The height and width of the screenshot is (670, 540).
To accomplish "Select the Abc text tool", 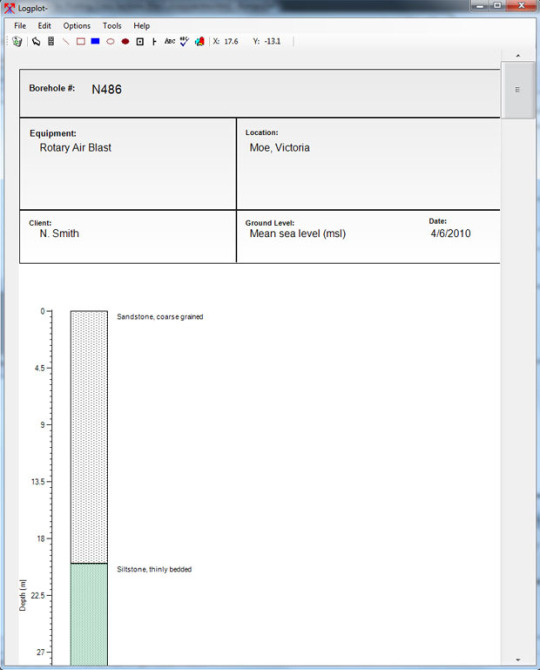I will coord(170,41).
